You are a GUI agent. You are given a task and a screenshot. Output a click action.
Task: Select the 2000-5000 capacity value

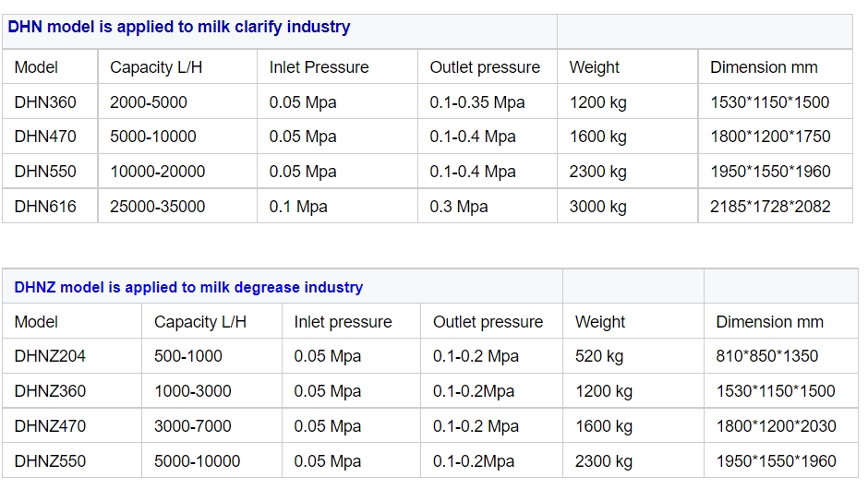tap(149, 102)
